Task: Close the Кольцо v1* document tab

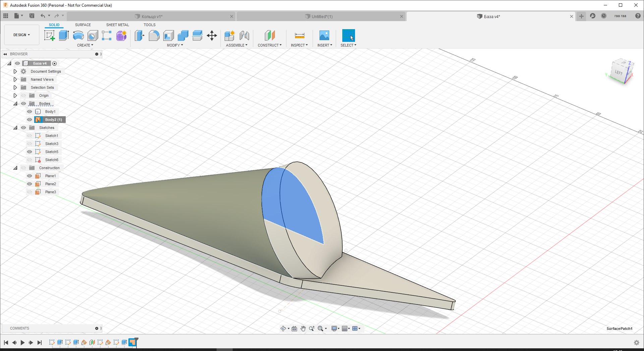Action: coord(232,16)
